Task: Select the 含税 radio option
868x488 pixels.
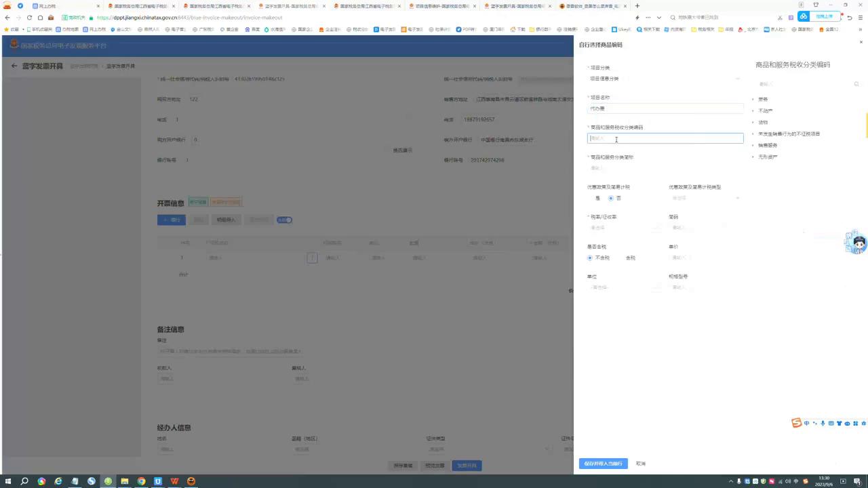Action: [x=630, y=258]
